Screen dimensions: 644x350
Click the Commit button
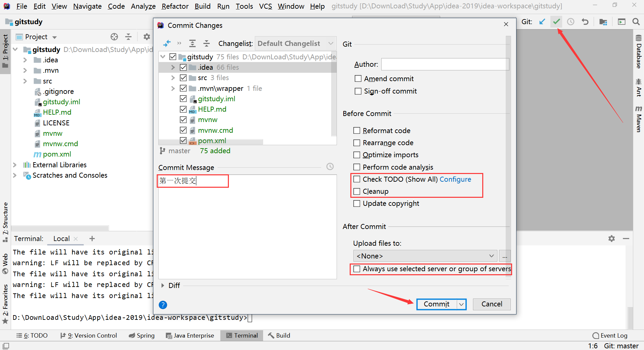coord(436,304)
